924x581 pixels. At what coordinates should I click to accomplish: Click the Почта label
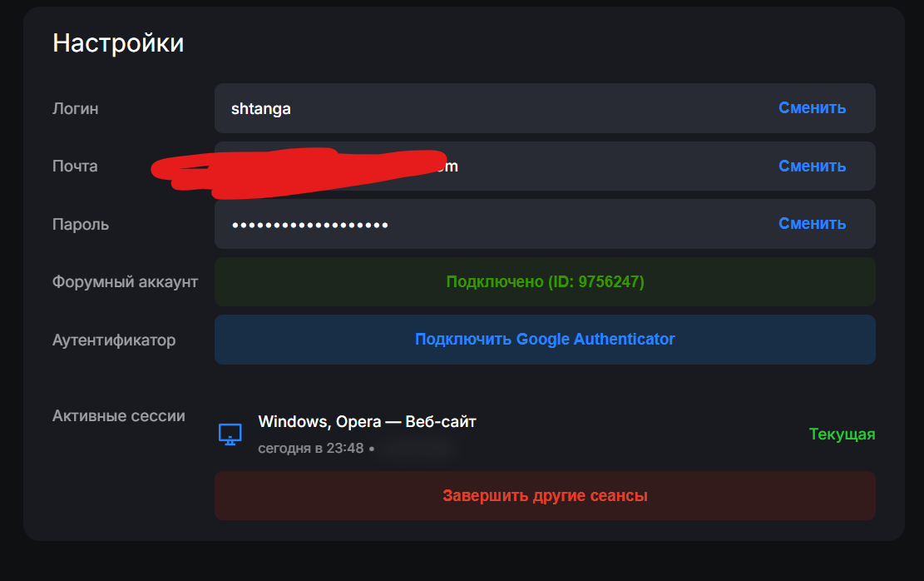pos(75,166)
